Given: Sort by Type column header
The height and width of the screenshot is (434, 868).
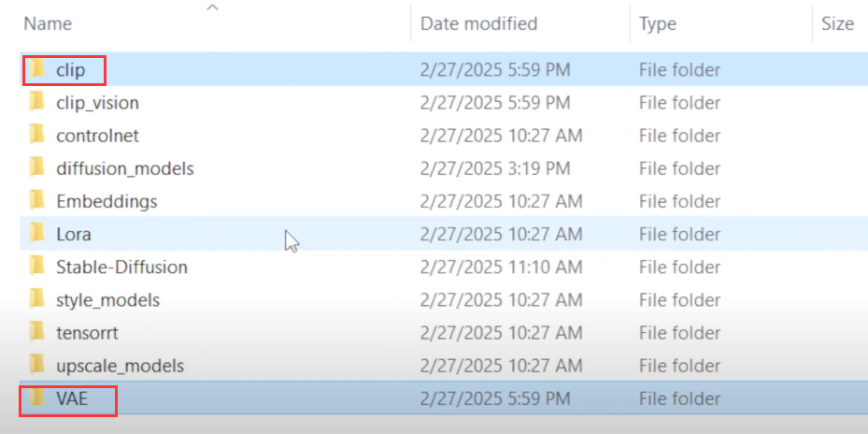Looking at the screenshot, I should coord(658,23).
